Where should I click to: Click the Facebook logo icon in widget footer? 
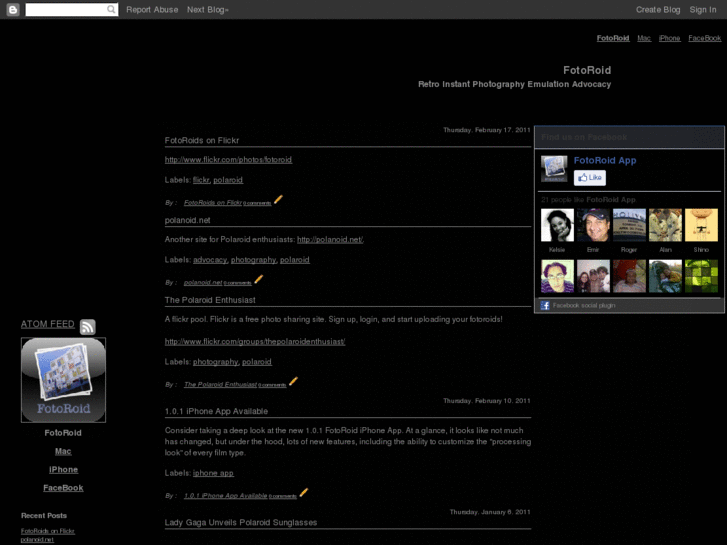545,305
